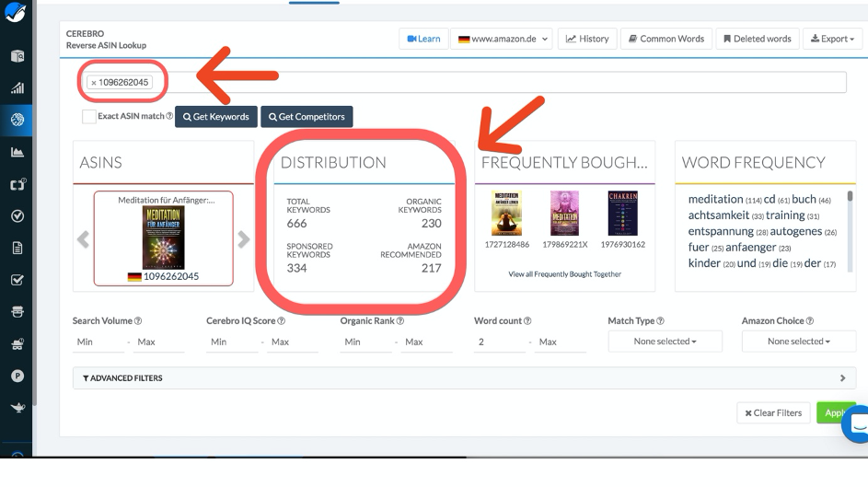Open the spy hat sidebar icon
Viewport: 868px width, 487px height.
tap(17, 311)
